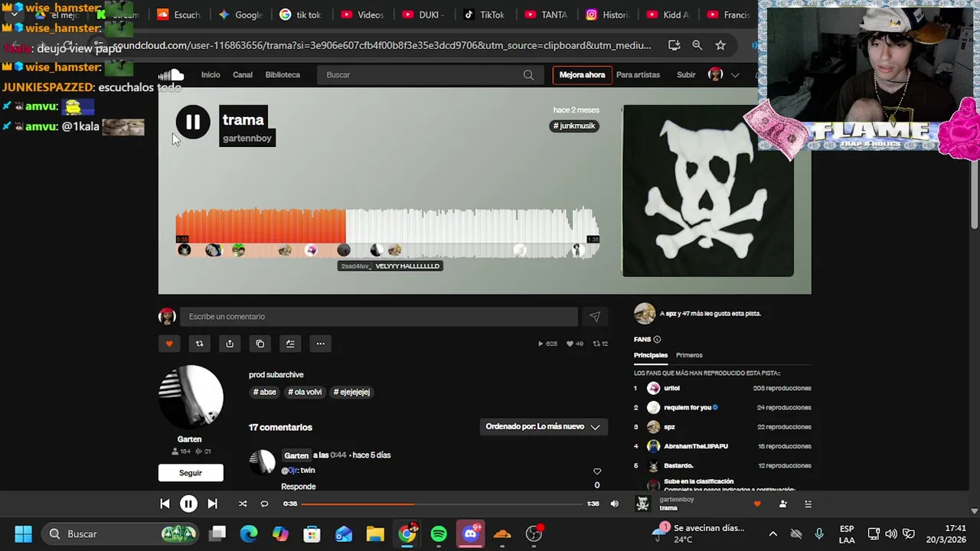The width and height of the screenshot is (980, 551).
Task: Send comment with the paper plane icon
Action: tap(594, 317)
